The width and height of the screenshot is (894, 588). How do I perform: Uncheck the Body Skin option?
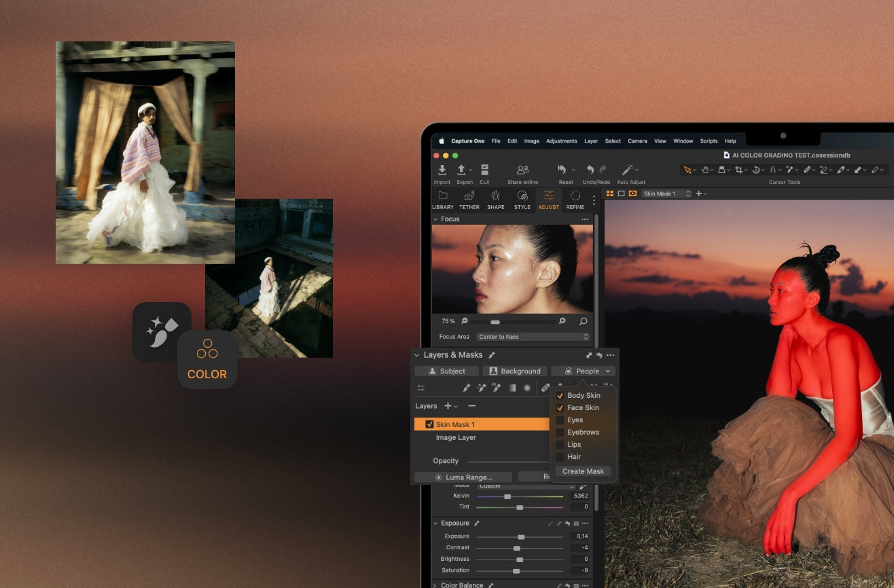pos(560,396)
